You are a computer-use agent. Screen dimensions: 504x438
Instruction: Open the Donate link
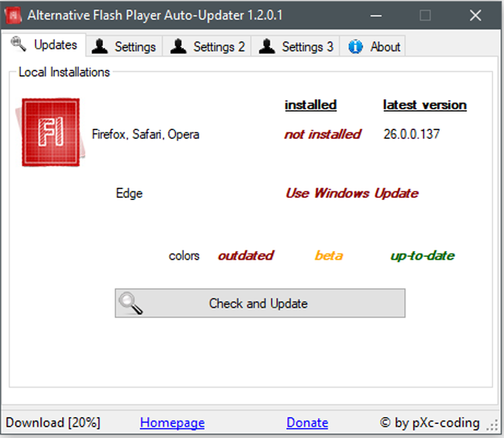pos(307,422)
